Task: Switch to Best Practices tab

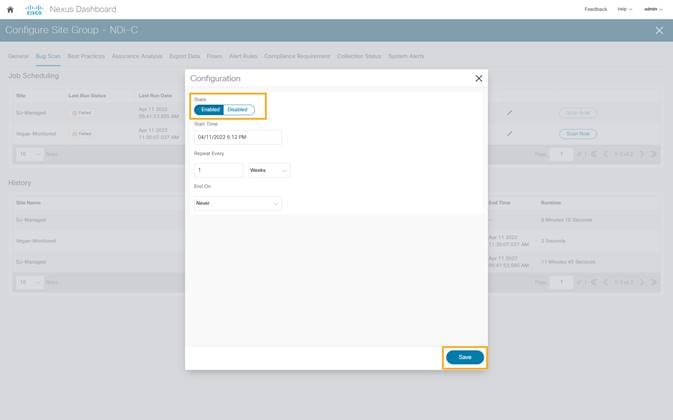Action: [86, 56]
